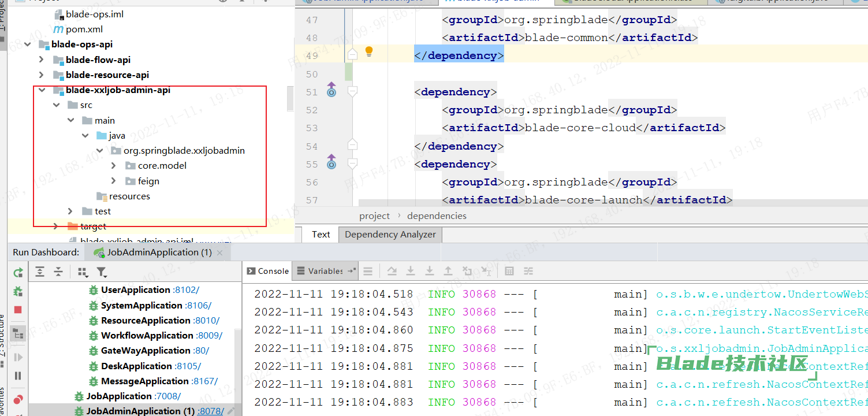This screenshot has width=868, height=416.
Task: Click the fold marker on line 54
Action: point(352,144)
